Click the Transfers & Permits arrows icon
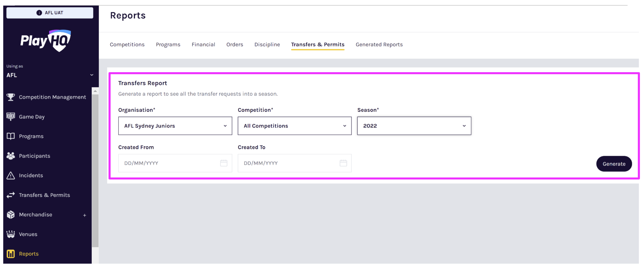Image resolution: width=644 pixels, height=268 pixels. [10, 195]
